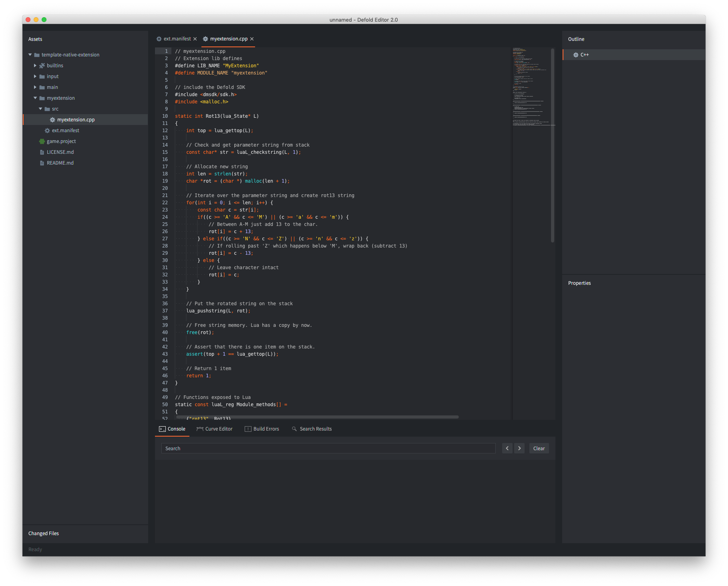
Task: Click the builtins puzzle-piece folder icon
Action: [x=42, y=66]
